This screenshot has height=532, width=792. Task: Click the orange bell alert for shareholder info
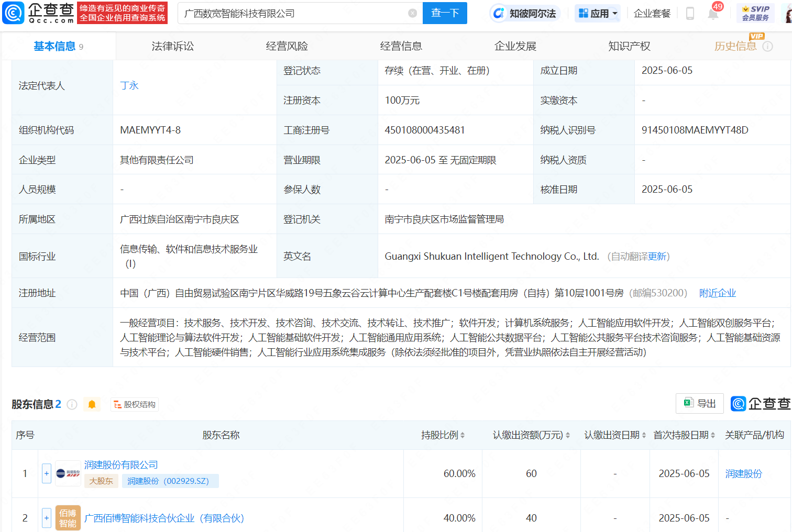(92, 404)
